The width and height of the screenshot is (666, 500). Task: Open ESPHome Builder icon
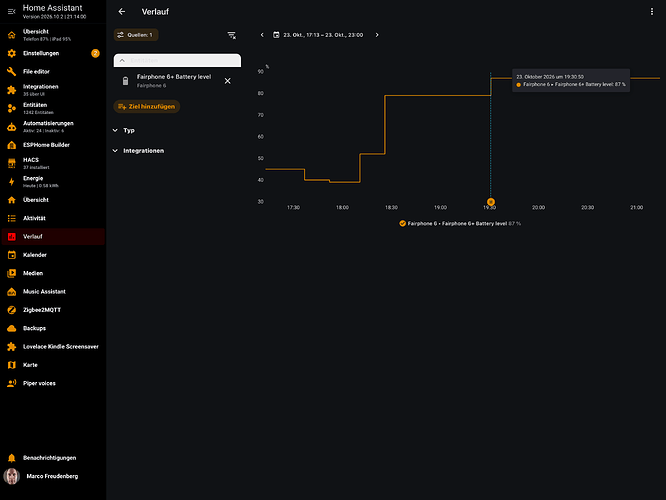coord(11,145)
